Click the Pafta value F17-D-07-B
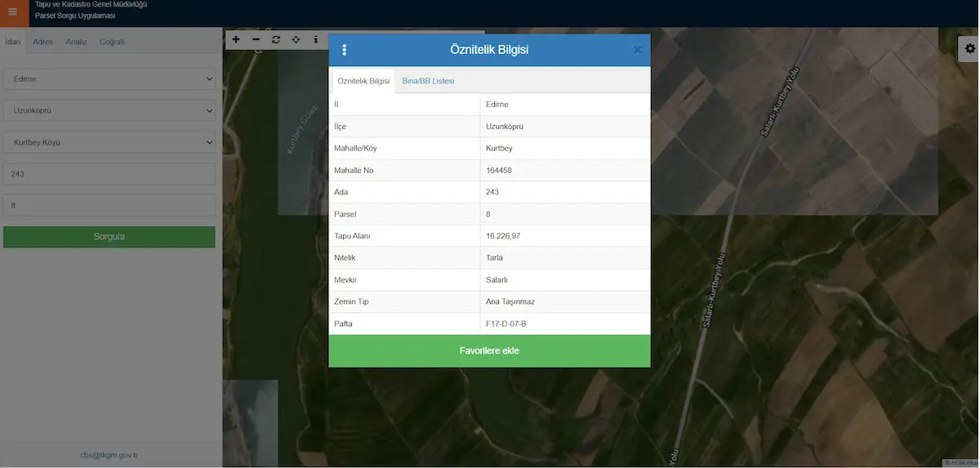This screenshot has width=980, height=468. (506, 324)
